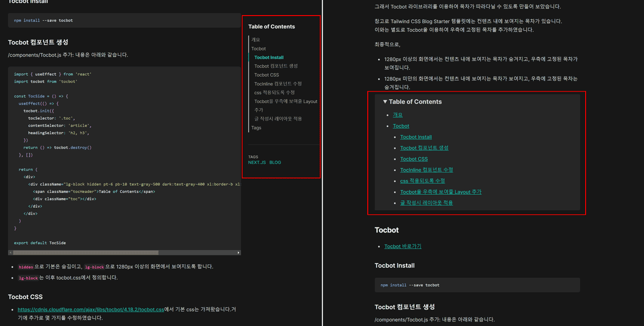Jump to 글 작성시 레이아웃 적용 in side contents
Viewport: 644px width, 326px height.
pos(278,119)
